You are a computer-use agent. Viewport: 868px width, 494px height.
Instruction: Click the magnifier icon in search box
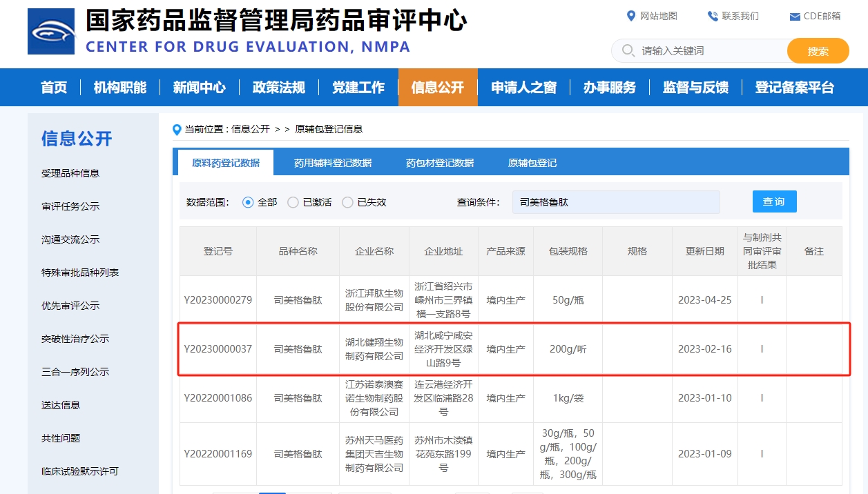pos(628,51)
